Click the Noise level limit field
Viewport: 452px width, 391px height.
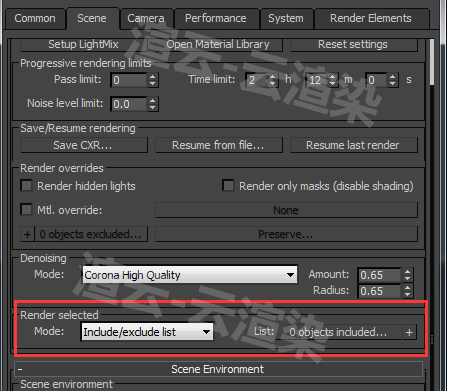(x=129, y=104)
